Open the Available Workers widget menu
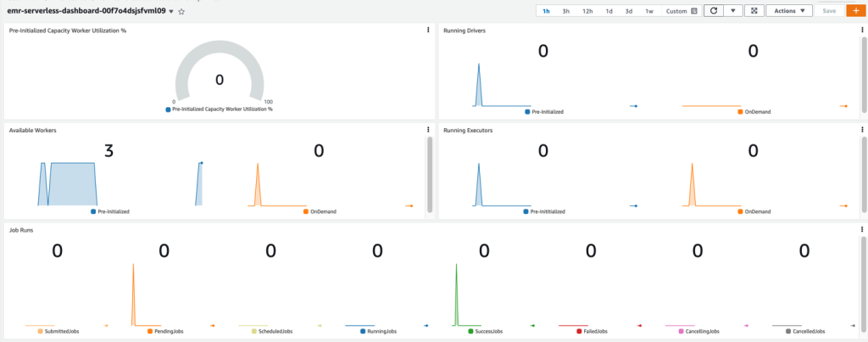868x342 pixels. point(428,130)
